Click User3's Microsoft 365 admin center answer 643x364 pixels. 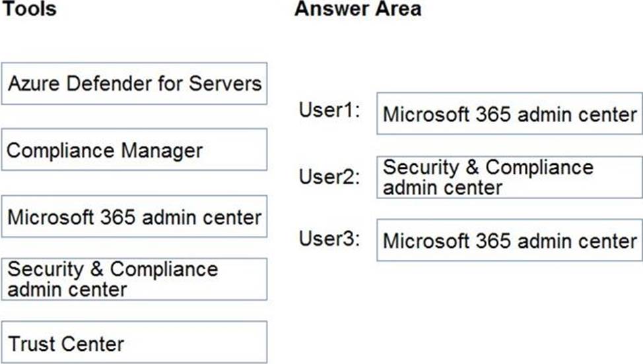(x=509, y=240)
